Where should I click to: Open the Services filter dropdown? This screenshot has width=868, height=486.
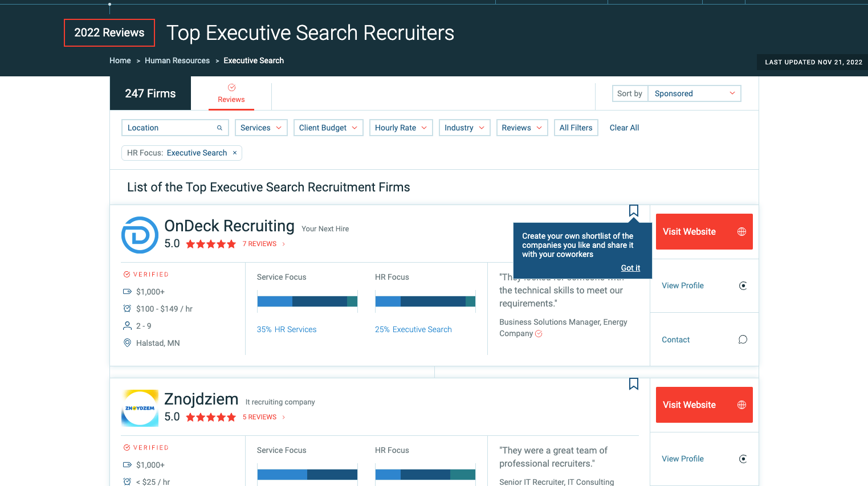[x=261, y=128]
